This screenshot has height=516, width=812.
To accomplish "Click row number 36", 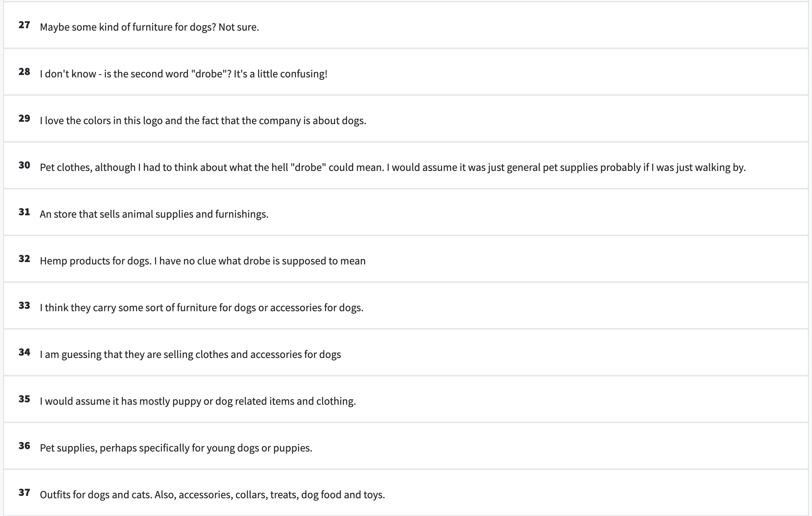I will coord(24,446).
